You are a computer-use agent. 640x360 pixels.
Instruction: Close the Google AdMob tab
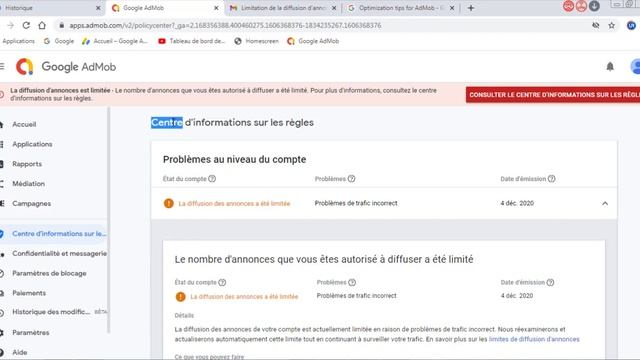216,8
